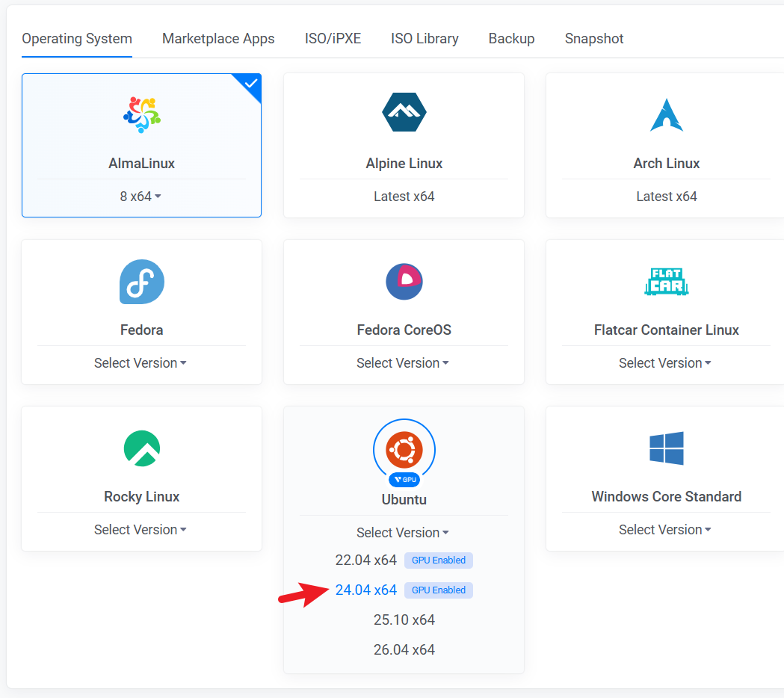This screenshot has height=698, width=784.
Task: Click Latest x64 under Alpine Linux
Action: (x=404, y=197)
